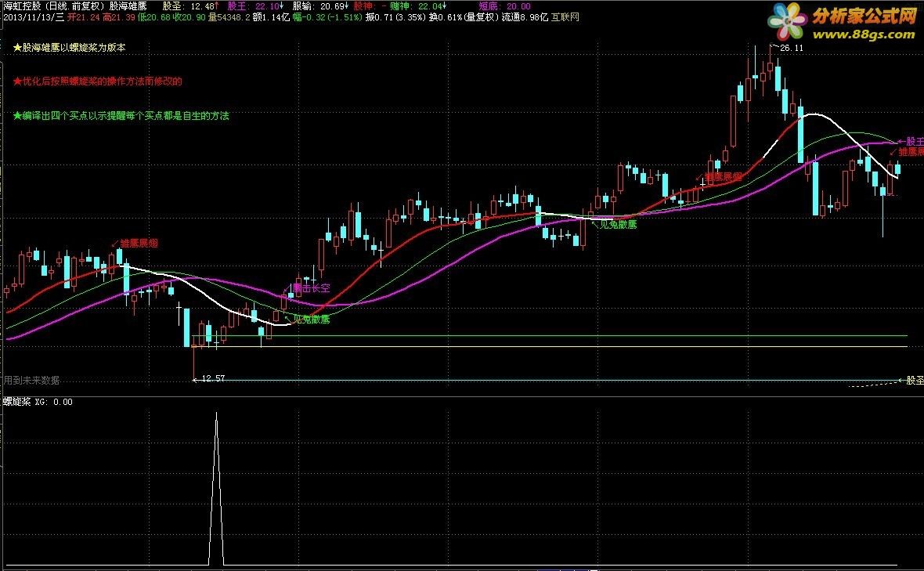The width and height of the screenshot is (924, 571).
Task: Click the volume value 量54348.2
Action: pyautogui.click(x=229, y=17)
